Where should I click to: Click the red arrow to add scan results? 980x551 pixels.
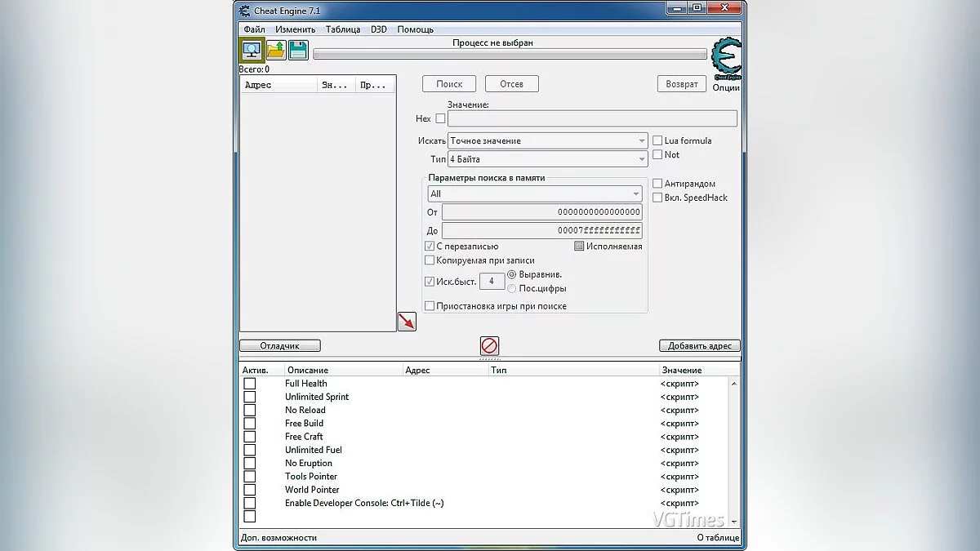[407, 321]
